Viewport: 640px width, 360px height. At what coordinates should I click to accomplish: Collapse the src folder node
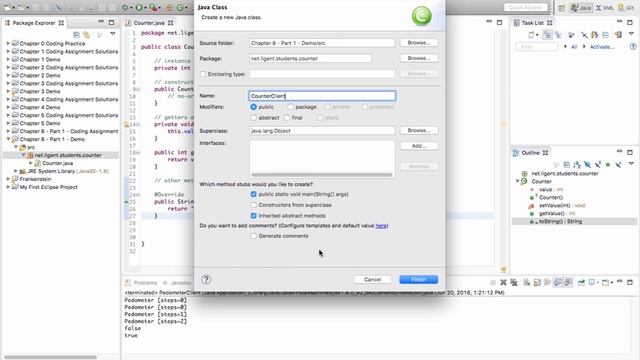pyautogui.click(x=16, y=147)
